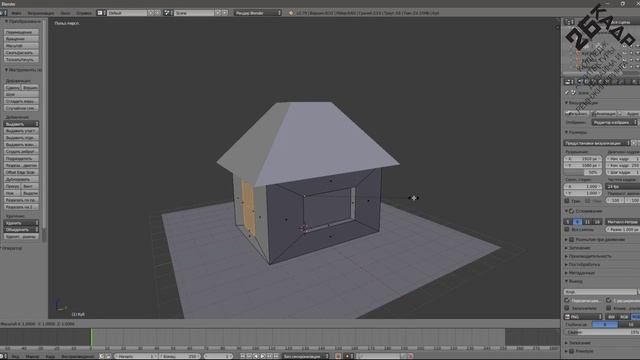Jump to the last frame in the timeline

(x=276, y=356)
